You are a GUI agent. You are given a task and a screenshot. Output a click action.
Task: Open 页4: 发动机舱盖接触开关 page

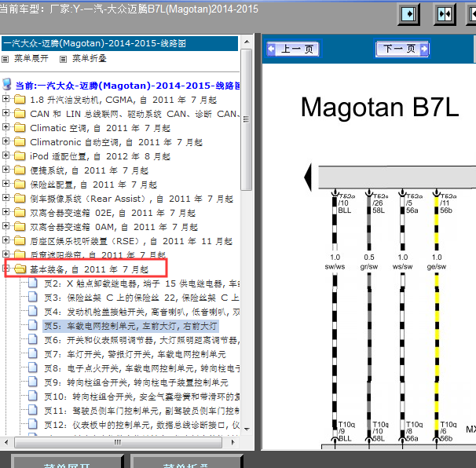[x=141, y=312]
